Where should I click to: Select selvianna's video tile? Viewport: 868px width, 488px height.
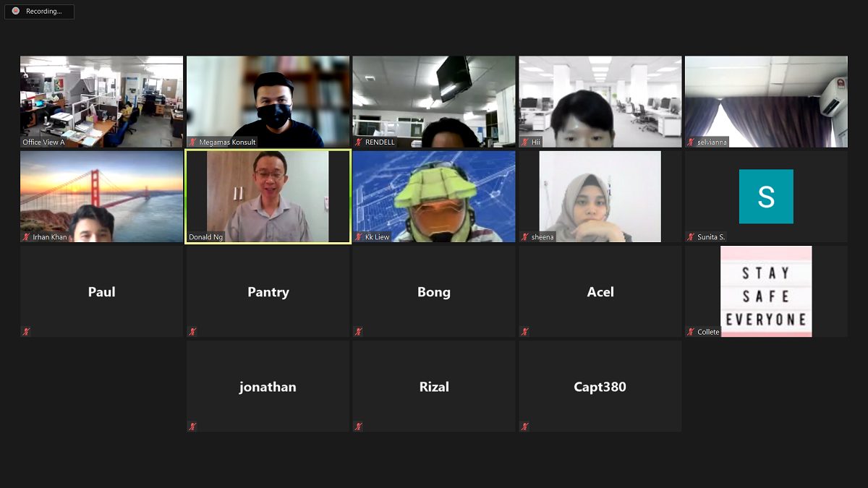click(766, 102)
